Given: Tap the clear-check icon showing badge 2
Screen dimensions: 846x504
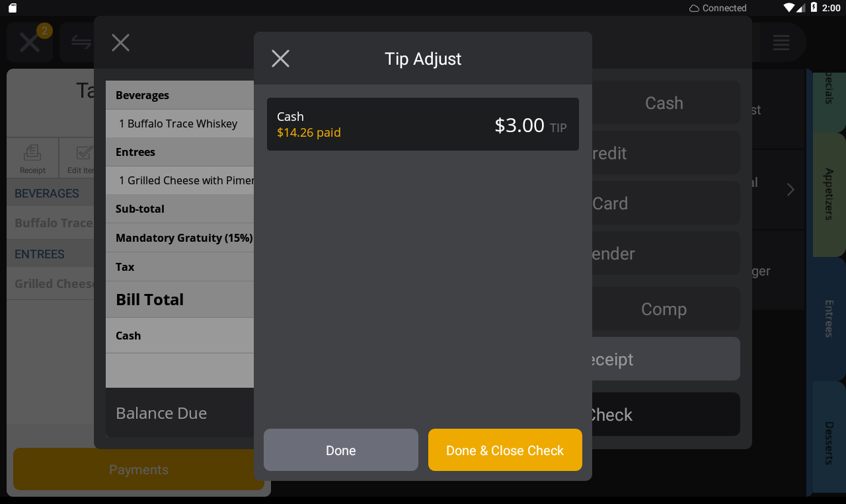Looking at the screenshot, I should click(x=29, y=42).
